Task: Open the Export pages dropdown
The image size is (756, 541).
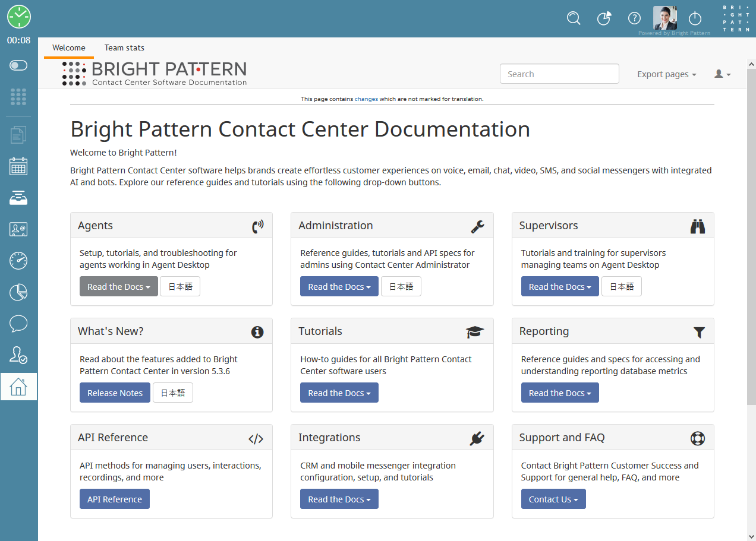Action: click(x=667, y=74)
